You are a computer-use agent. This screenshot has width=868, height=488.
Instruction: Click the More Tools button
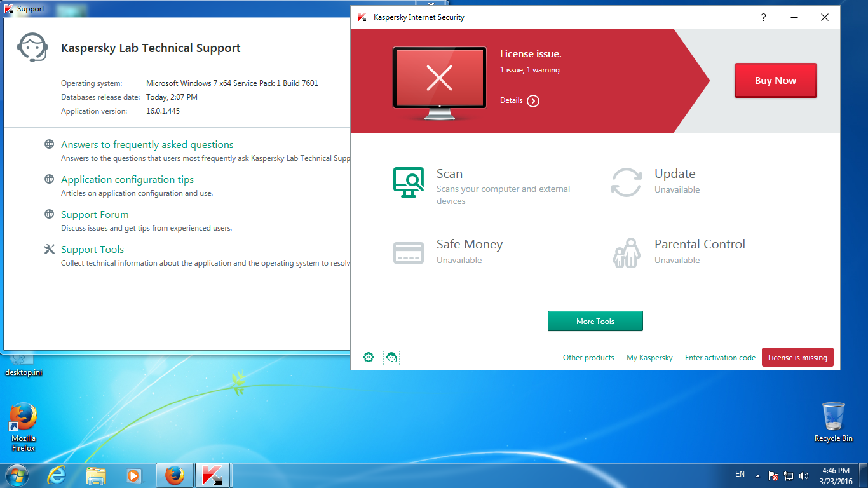[595, 321]
